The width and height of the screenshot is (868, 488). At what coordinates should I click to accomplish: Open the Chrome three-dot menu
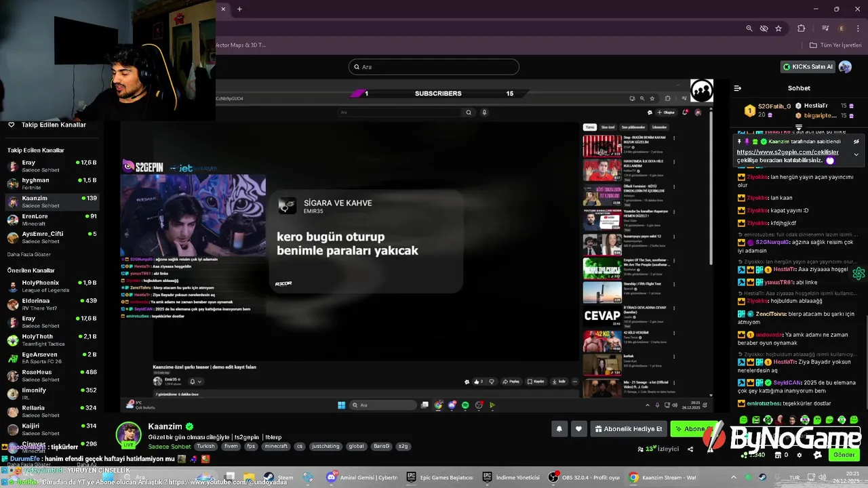point(857,28)
